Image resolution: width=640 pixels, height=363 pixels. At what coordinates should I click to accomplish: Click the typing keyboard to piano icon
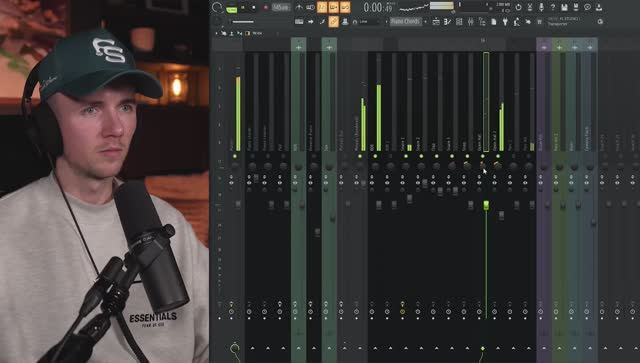coord(299,22)
